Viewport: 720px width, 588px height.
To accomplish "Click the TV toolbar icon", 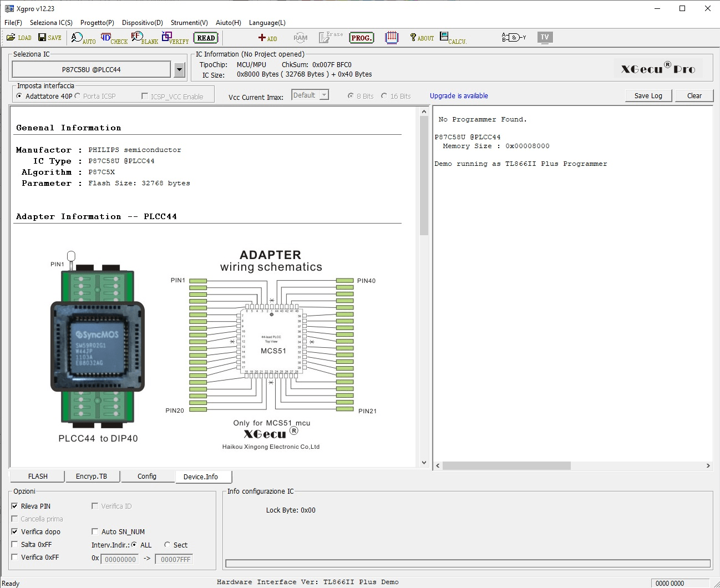I will click(545, 37).
